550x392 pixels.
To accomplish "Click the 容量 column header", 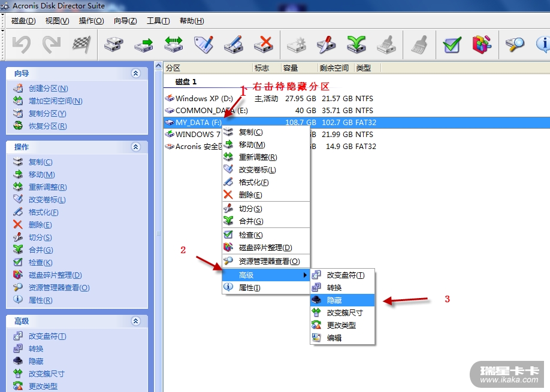I will (299, 68).
